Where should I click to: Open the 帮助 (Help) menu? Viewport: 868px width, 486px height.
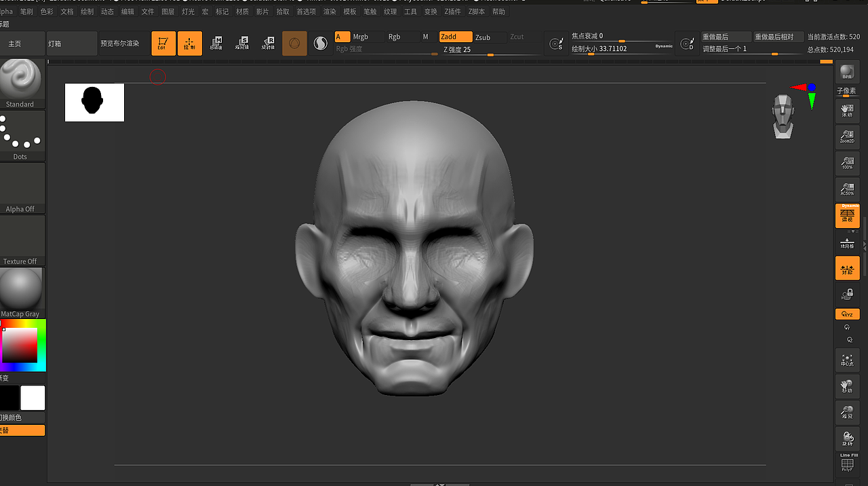click(x=498, y=12)
